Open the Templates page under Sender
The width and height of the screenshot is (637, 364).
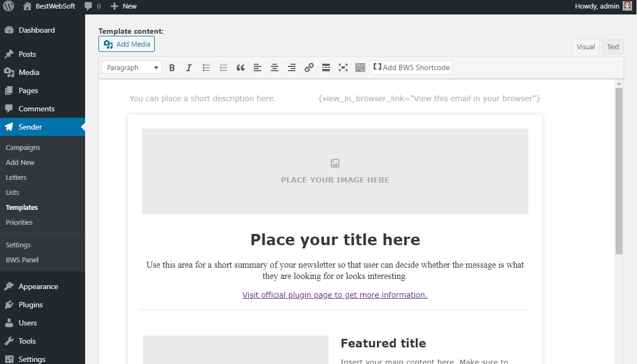(x=21, y=207)
